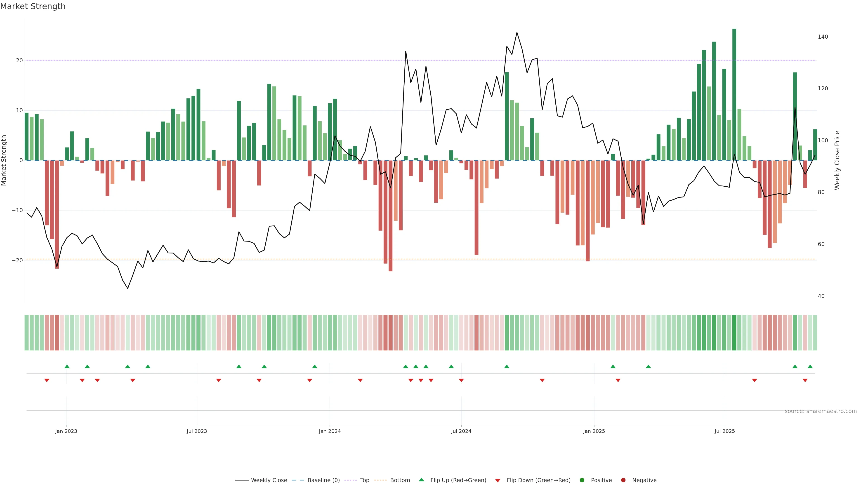
Task: Click the Flip Down red triangle legend icon
Action: (498, 481)
